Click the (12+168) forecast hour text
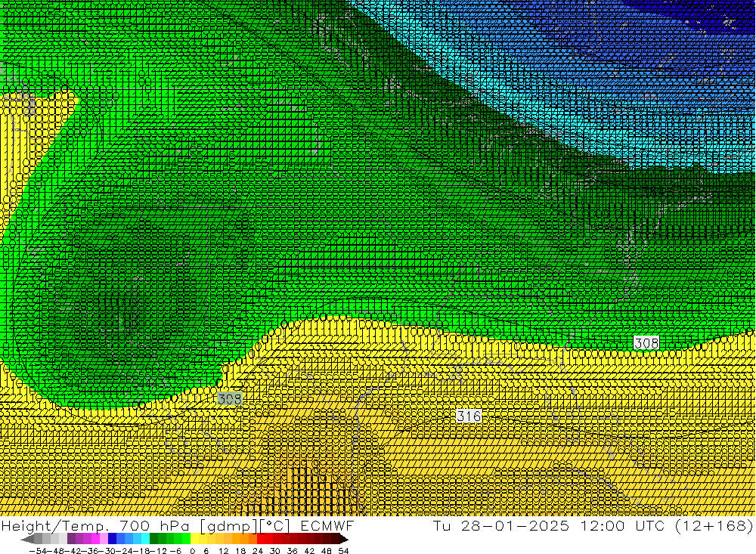Image resolution: width=756 pixels, height=554 pixels. 713,525
